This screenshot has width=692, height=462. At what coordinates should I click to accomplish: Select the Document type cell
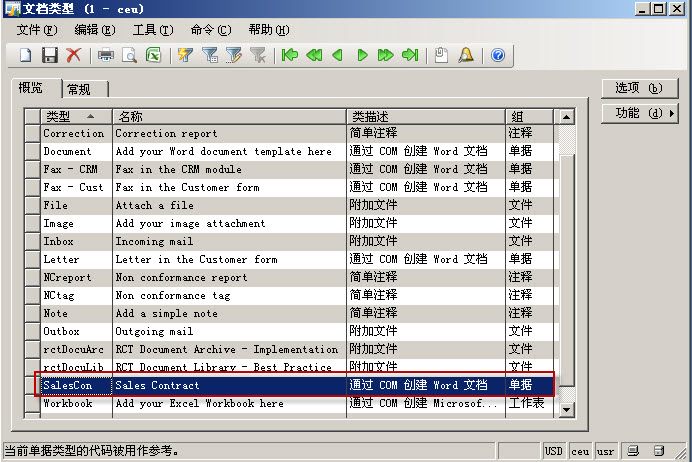(x=76, y=151)
